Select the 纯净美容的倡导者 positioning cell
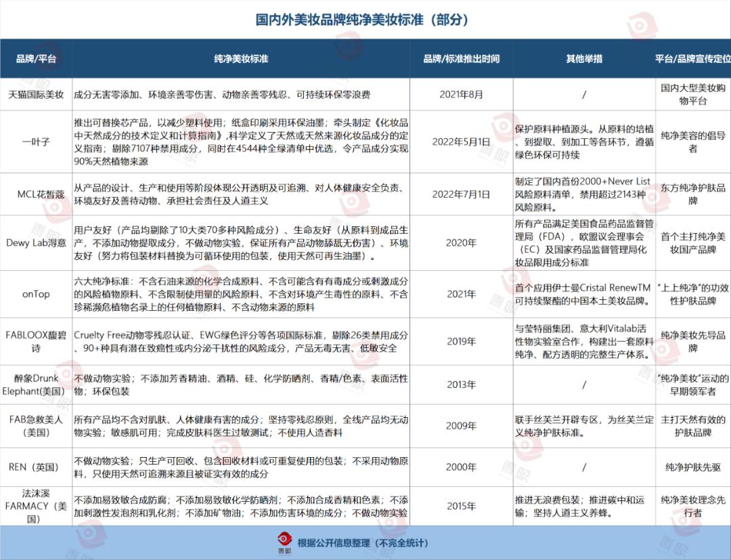Viewport: 731px width, 560px height. [693, 142]
